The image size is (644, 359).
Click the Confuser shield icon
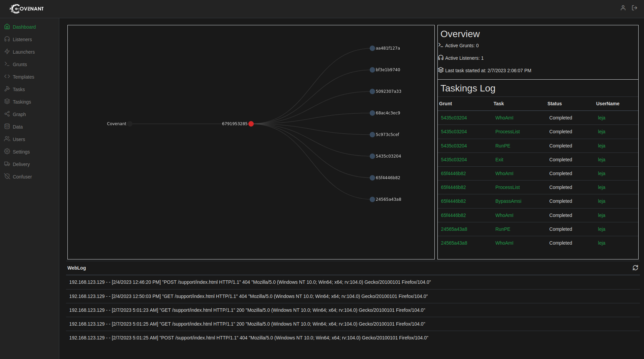coord(7,176)
